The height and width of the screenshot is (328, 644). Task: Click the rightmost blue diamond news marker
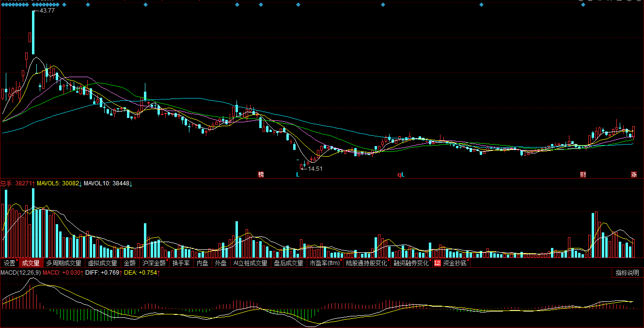(x=583, y=4)
